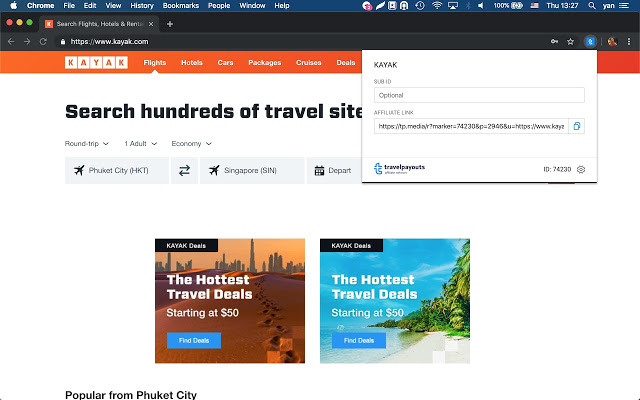The height and width of the screenshot is (400, 640).
Task: Click the Travelpayouts extension icon in toolbar
Action: click(x=590, y=41)
